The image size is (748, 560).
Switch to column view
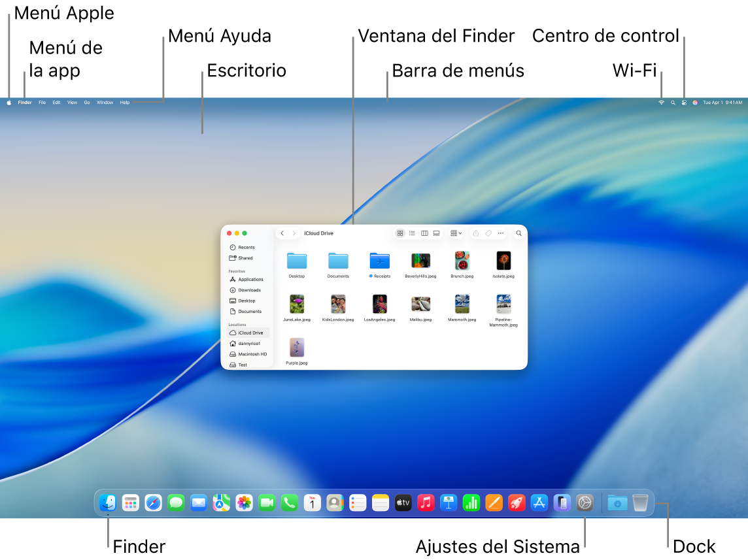click(424, 233)
